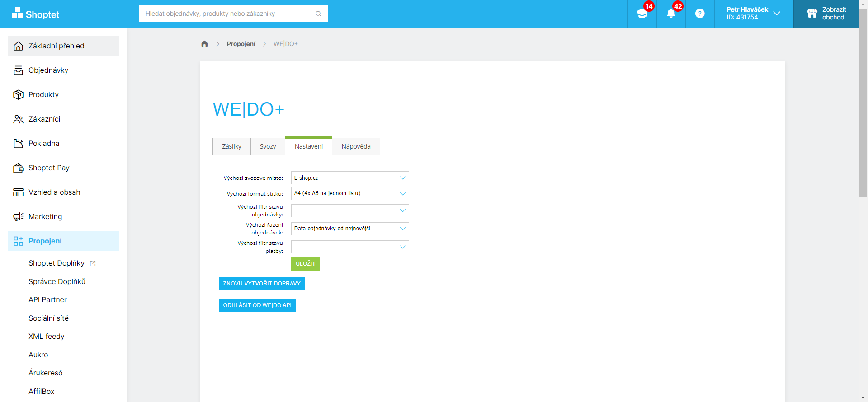
Task: Open Aukro link in sidebar
Action: pyautogui.click(x=38, y=355)
